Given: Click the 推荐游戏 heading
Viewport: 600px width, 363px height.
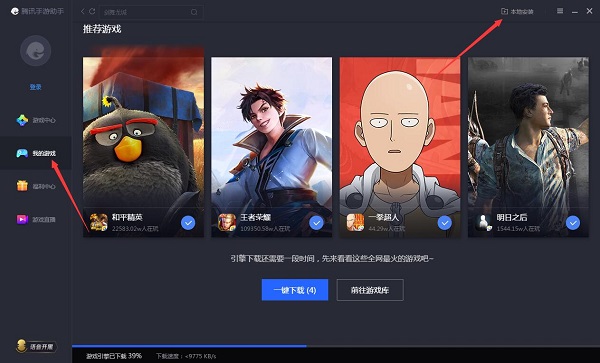Looking at the screenshot, I should pyautogui.click(x=102, y=29).
